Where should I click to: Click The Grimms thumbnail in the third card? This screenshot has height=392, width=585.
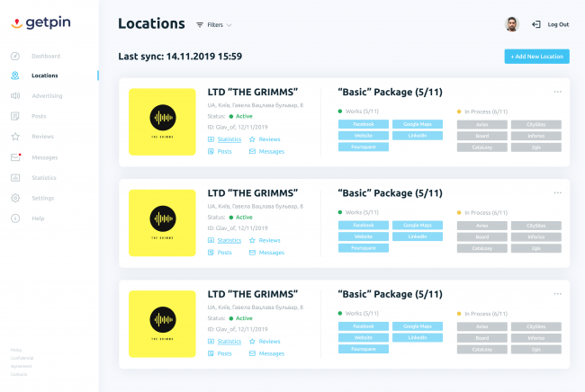pyautogui.click(x=162, y=323)
